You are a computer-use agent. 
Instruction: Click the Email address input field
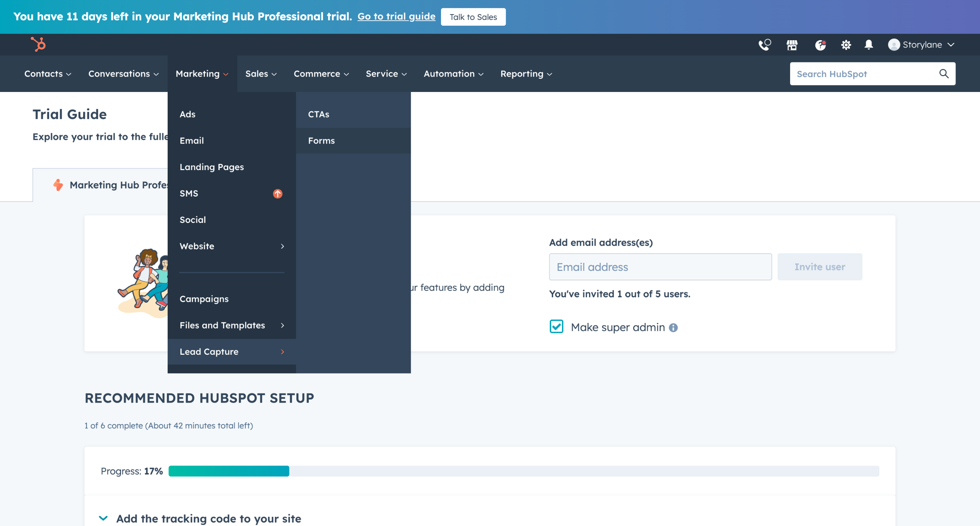[x=660, y=267]
